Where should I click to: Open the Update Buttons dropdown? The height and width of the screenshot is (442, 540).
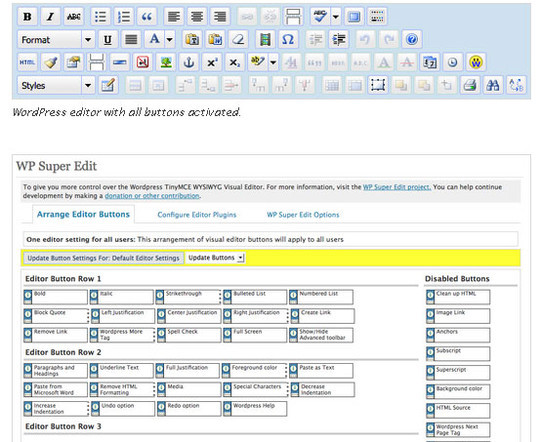215,258
